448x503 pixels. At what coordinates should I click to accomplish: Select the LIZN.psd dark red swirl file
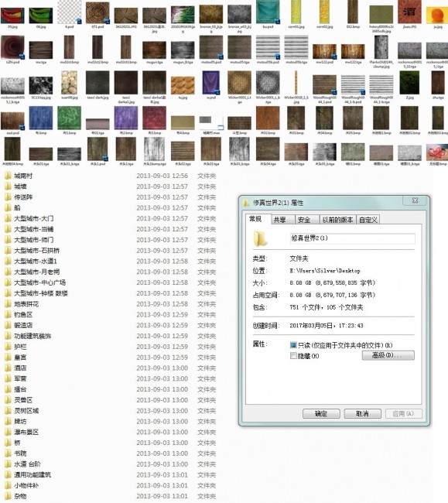pos(12,47)
